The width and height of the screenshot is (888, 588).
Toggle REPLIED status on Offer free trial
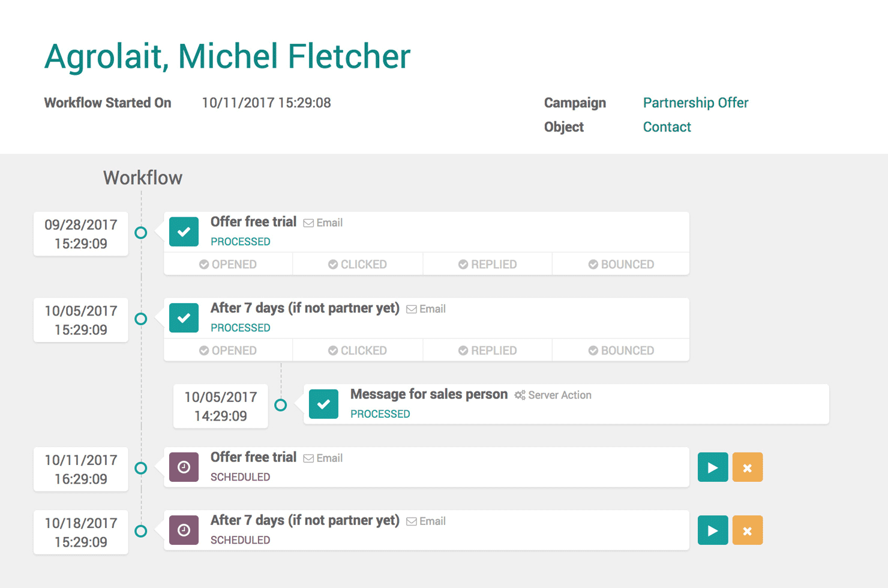click(487, 264)
